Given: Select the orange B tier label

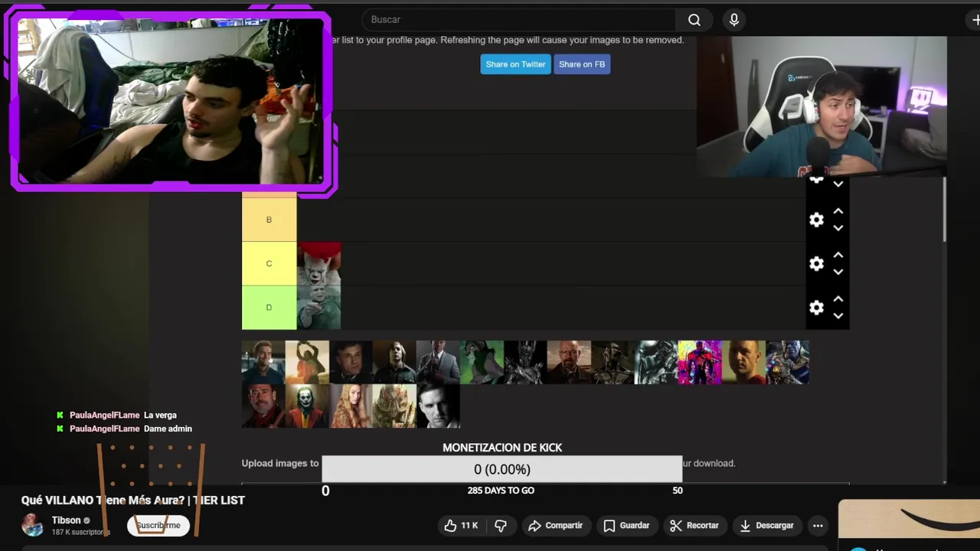Looking at the screenshot, I should (x=269, y=220).
